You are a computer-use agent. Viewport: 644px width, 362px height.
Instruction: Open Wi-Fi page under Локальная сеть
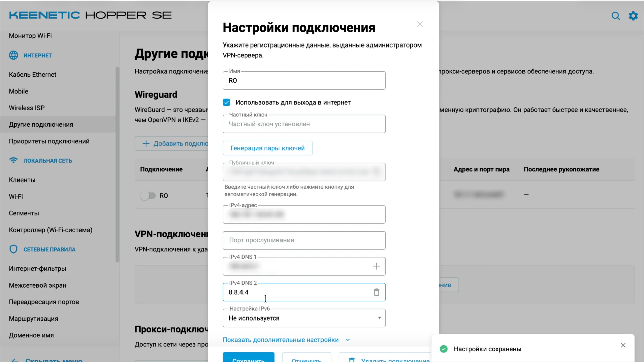[x=16, y=197]
